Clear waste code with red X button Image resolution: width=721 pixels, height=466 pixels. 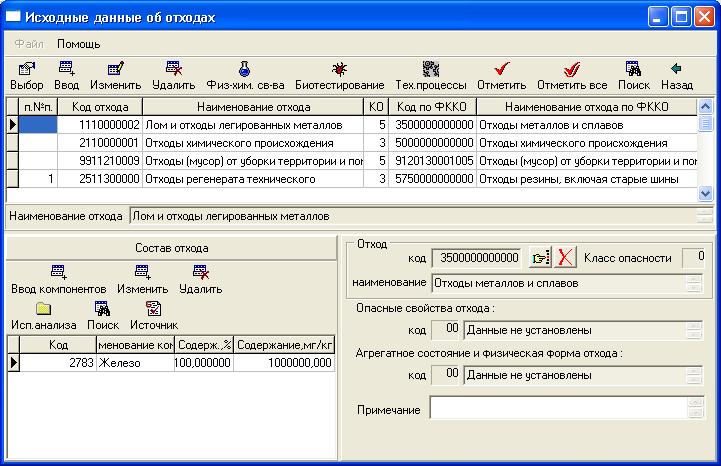(565, 258)
